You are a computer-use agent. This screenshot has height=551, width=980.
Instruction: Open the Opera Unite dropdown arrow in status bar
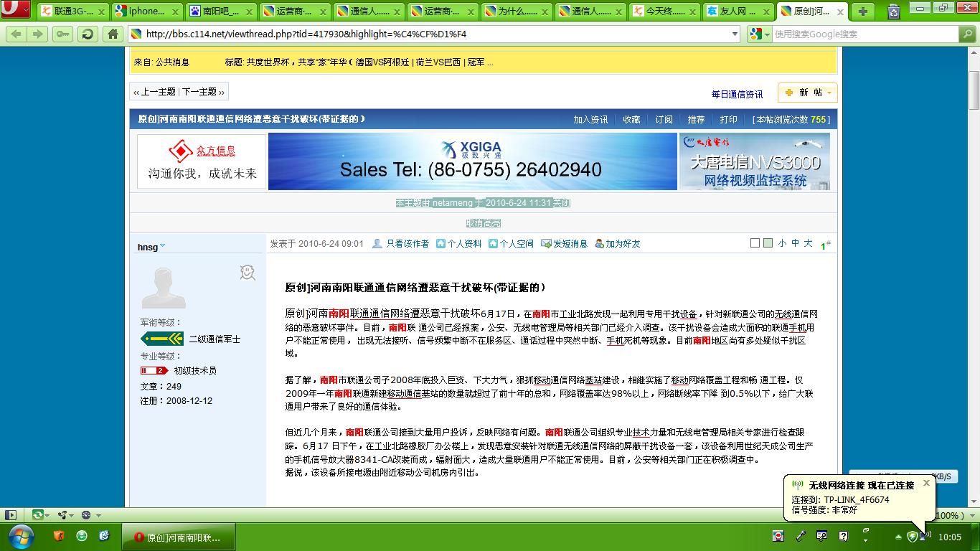point(71,515)
